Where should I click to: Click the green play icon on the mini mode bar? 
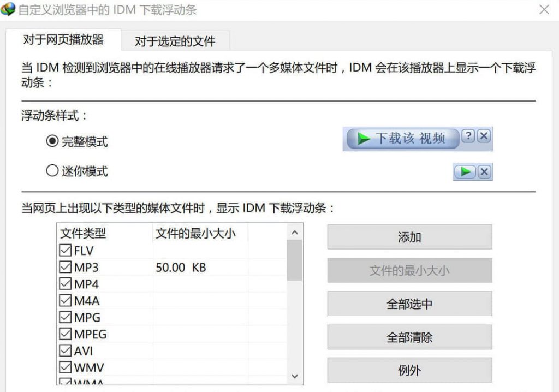tap(465, 171)
